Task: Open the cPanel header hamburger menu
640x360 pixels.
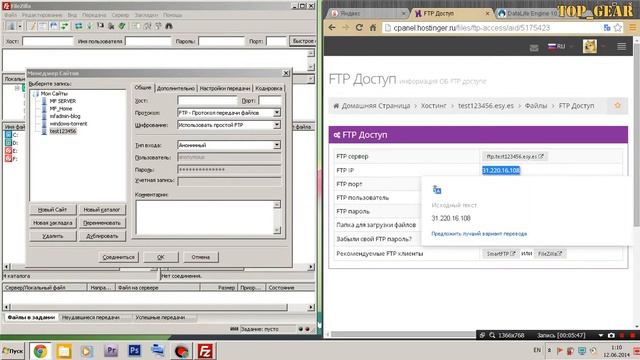Action: tap(621, 47)
